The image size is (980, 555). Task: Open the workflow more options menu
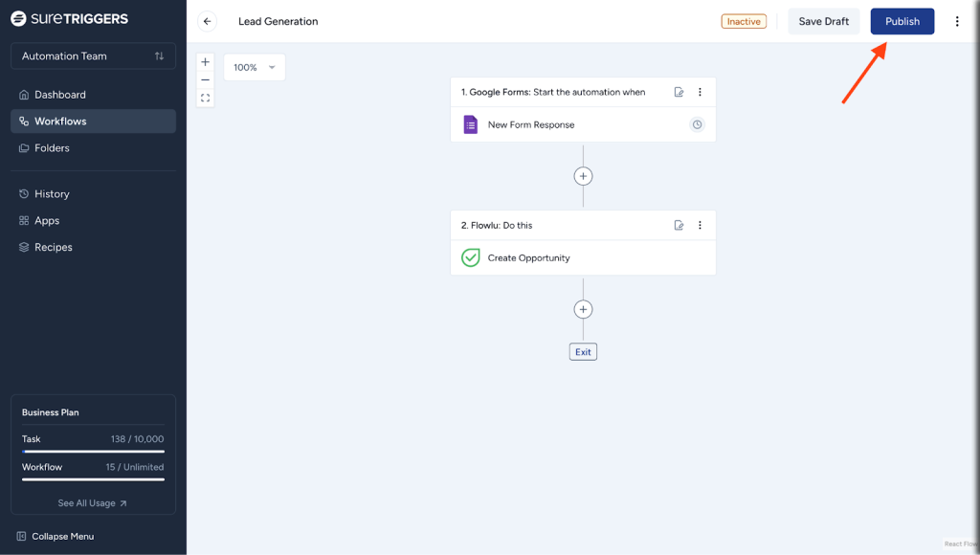pos(957,21)
